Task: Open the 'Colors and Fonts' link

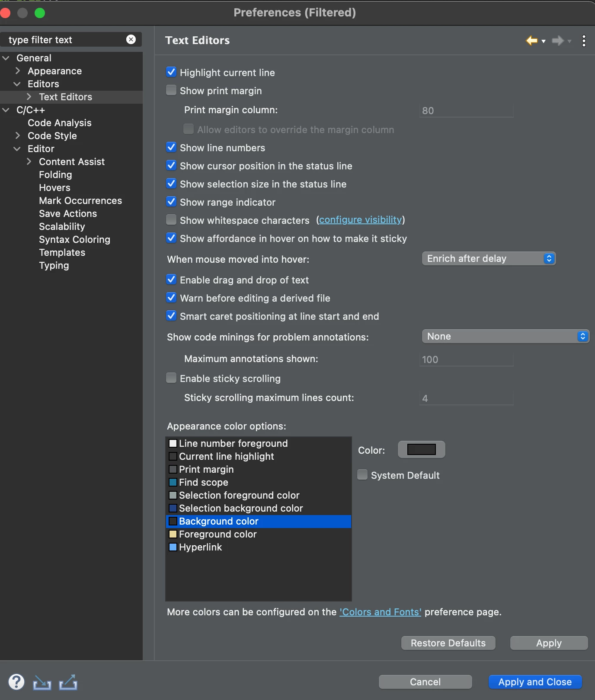Action: (380, 612)
